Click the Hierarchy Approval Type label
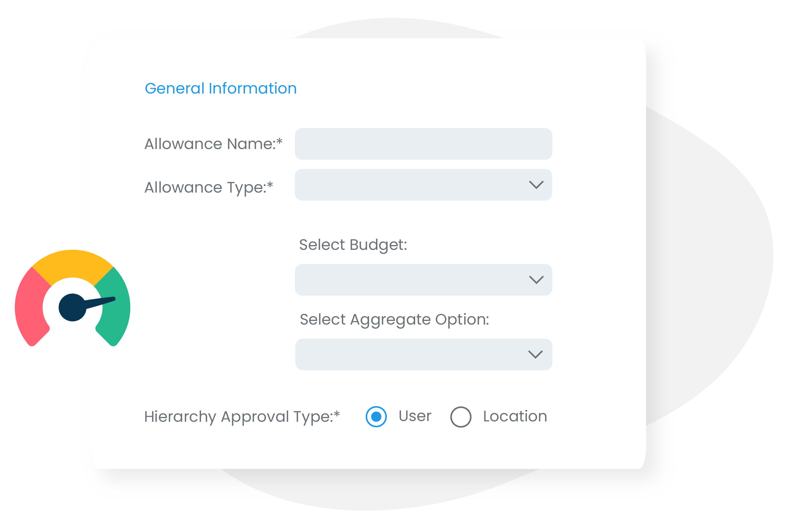The height and width of the screenshot is (532, 790). (x=242, y=417)
